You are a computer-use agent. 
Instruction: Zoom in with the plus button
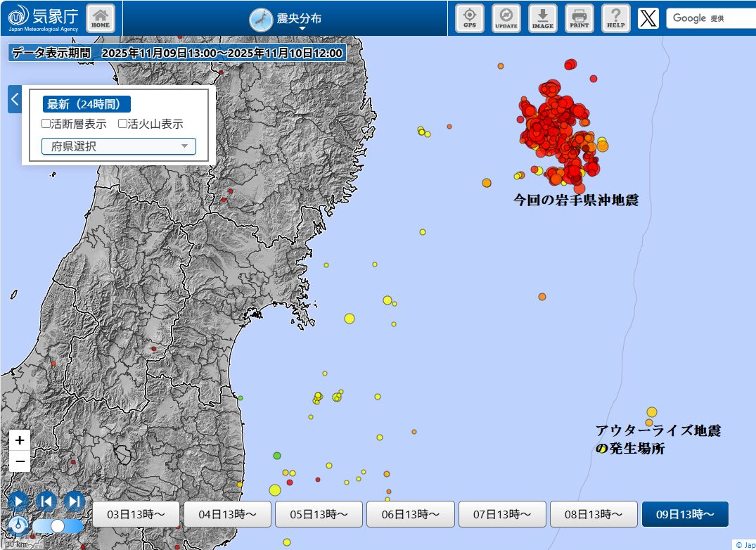[20, 440]
